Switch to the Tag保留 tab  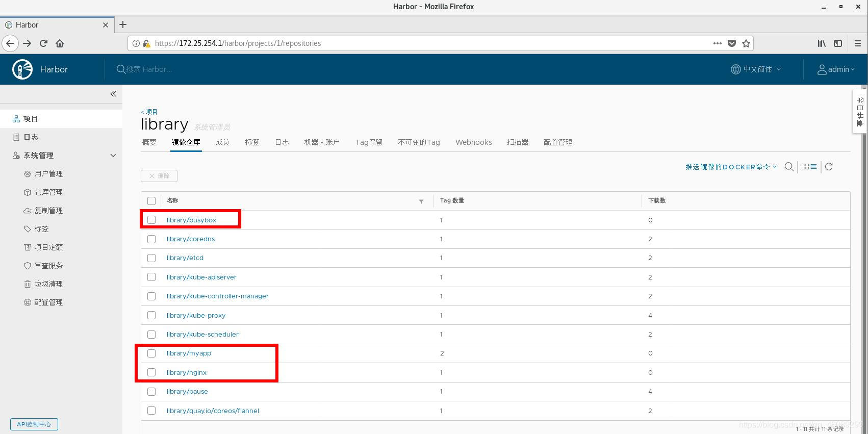coord(369,142)
